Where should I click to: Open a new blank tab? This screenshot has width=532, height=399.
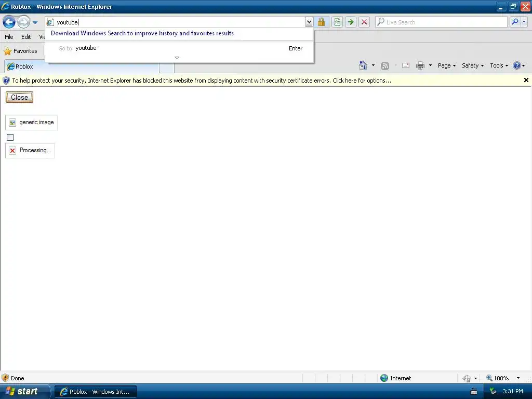[x=167, y=67]
